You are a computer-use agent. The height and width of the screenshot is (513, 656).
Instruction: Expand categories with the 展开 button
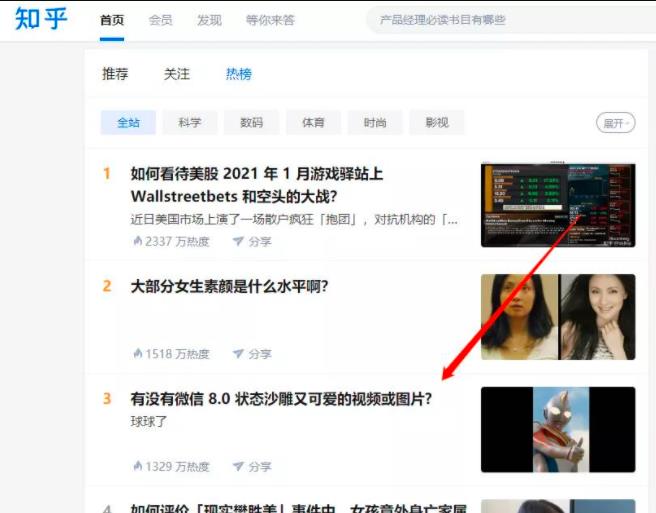[x=615, y=123]
